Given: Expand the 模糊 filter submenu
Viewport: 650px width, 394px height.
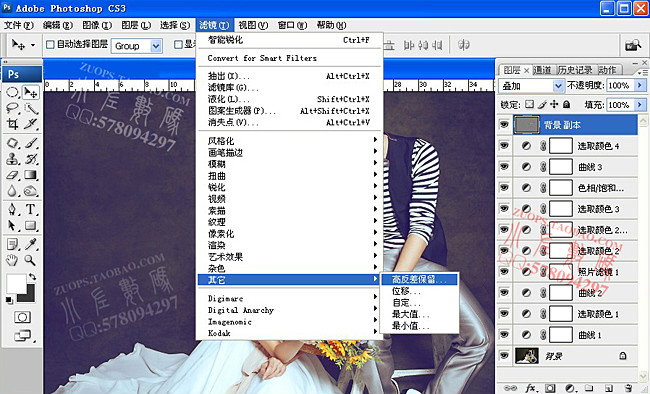Looking at the screenshot, I should (x=289, y=164).
